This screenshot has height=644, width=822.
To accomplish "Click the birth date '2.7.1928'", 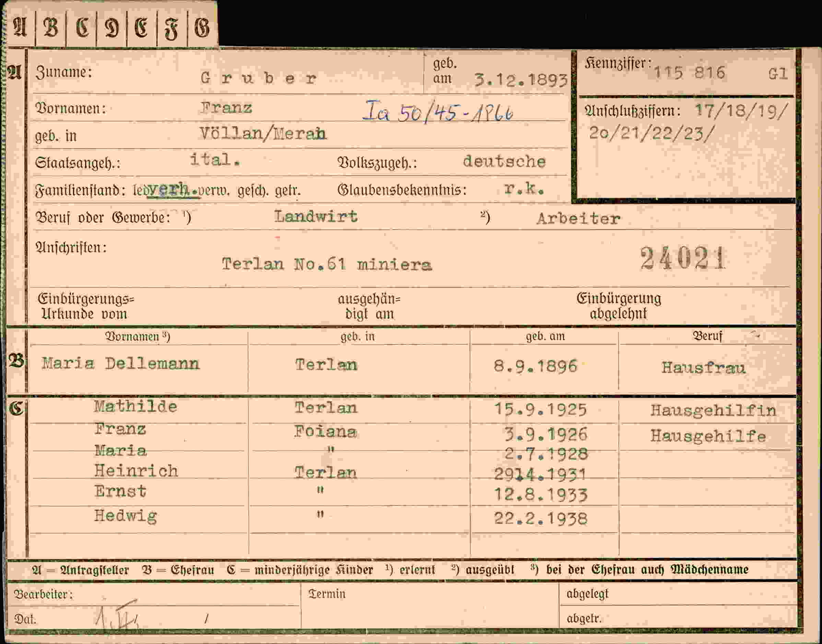I will point(546,454).
